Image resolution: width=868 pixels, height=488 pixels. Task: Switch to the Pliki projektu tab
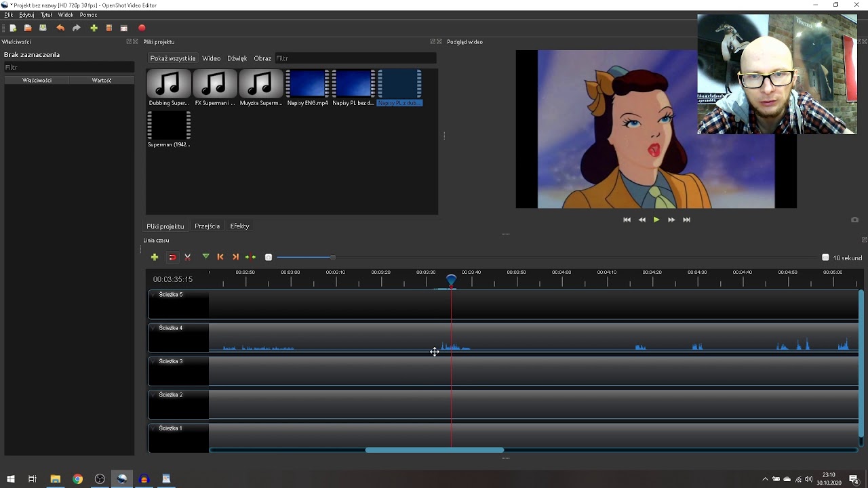[x=165, y=226]
